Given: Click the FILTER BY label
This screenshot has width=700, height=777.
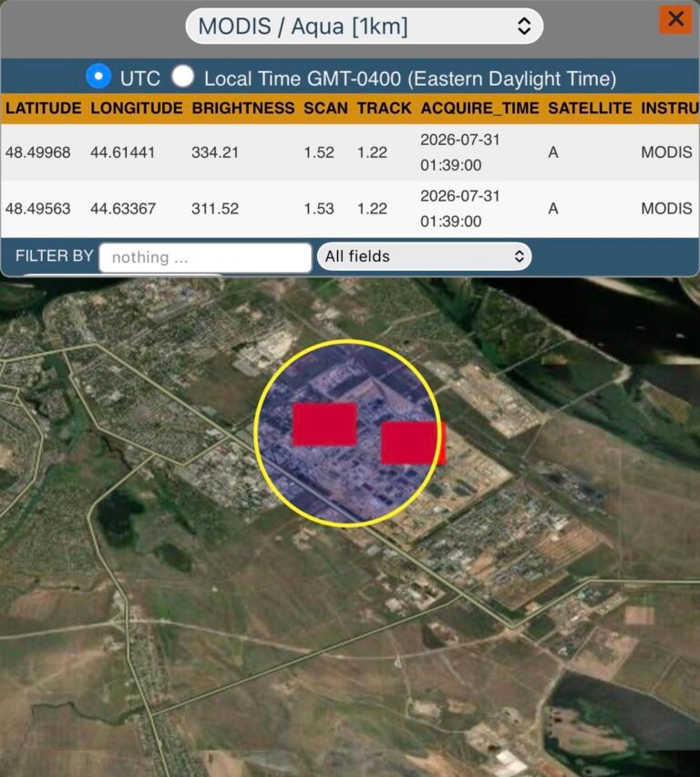Looking at the screenshot, I should [x=54, y=255].
